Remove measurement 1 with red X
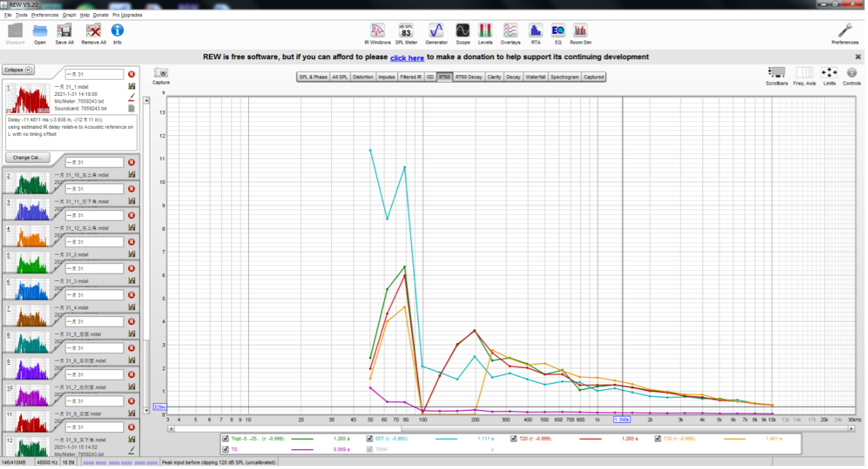The height and width of the screenshot is (469, 868). click(131, 74)
